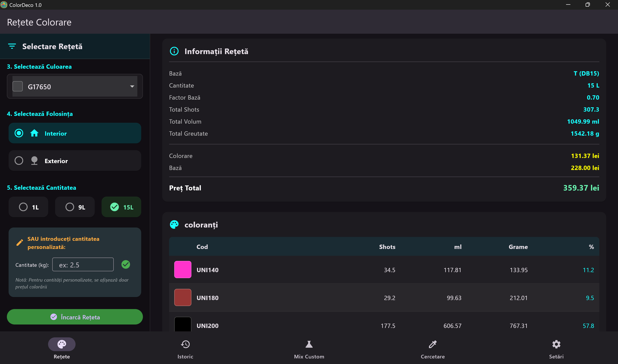618x364 pixels.
Task: Click the UNI200 percent value 57.8
Action: tap(588, 326)
